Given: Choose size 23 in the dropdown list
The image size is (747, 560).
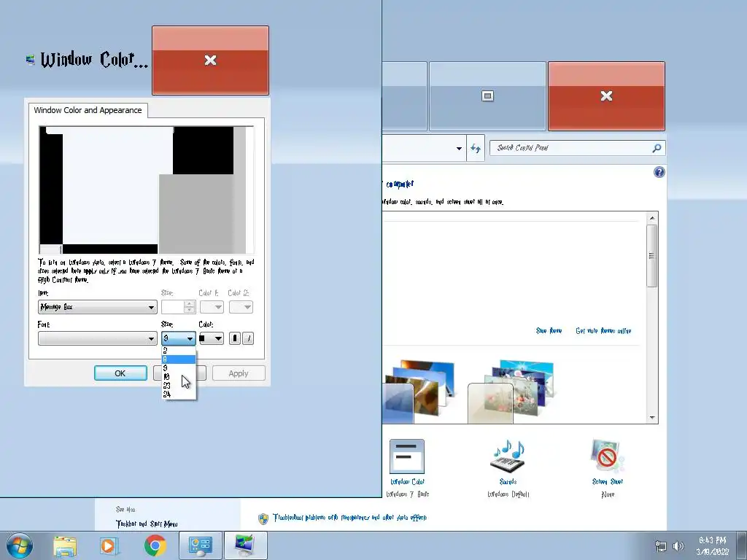Looking at the screenshot, I should [x=179, y=386].
